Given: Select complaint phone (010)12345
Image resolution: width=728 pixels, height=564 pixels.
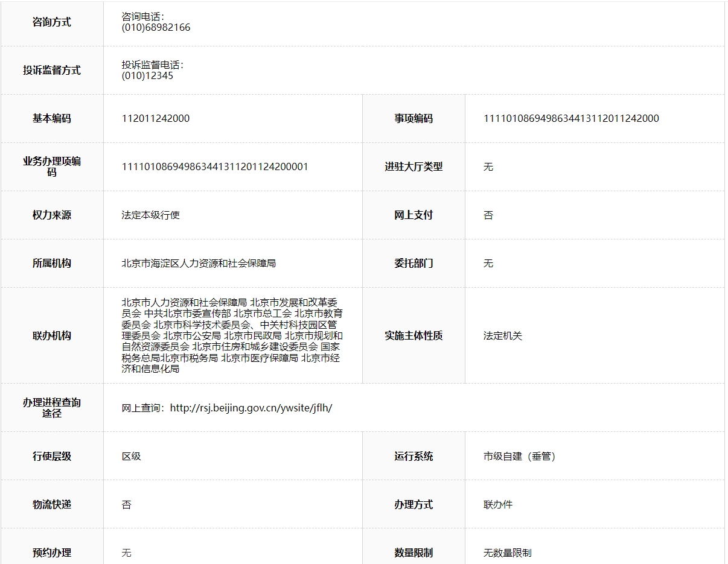Looking at the screenshot, I should (147, 76).
